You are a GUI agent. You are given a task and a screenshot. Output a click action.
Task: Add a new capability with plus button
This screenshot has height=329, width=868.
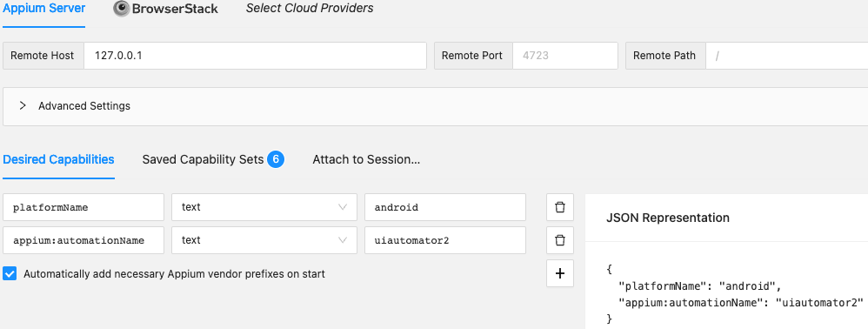[559, 273]
